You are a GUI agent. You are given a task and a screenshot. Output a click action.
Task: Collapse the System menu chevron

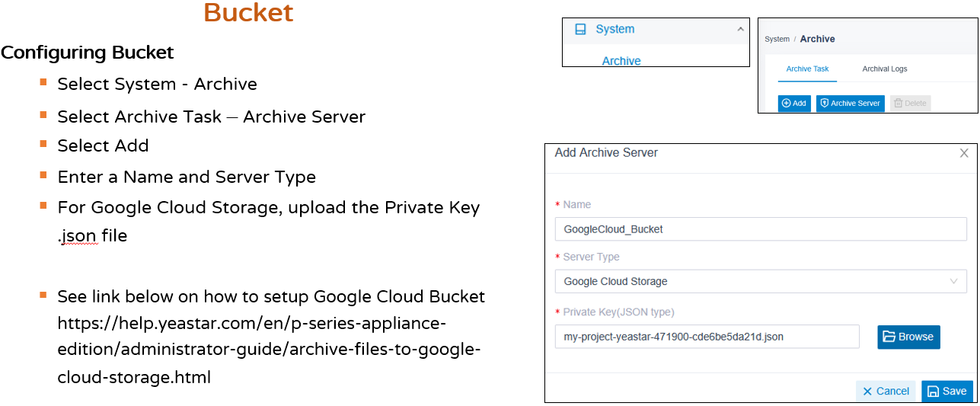click(741, 29)
